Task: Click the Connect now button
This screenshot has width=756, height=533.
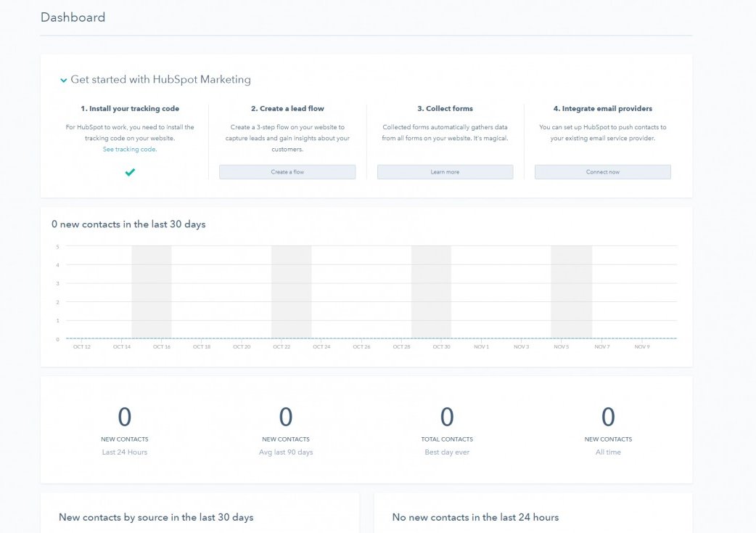Action: coord(603,172)
